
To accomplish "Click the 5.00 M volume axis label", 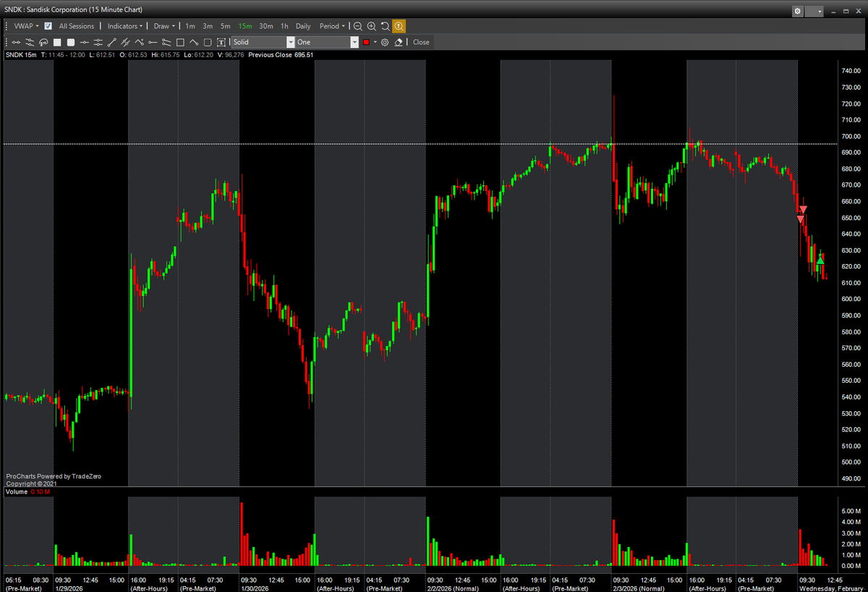I will 851,511.
